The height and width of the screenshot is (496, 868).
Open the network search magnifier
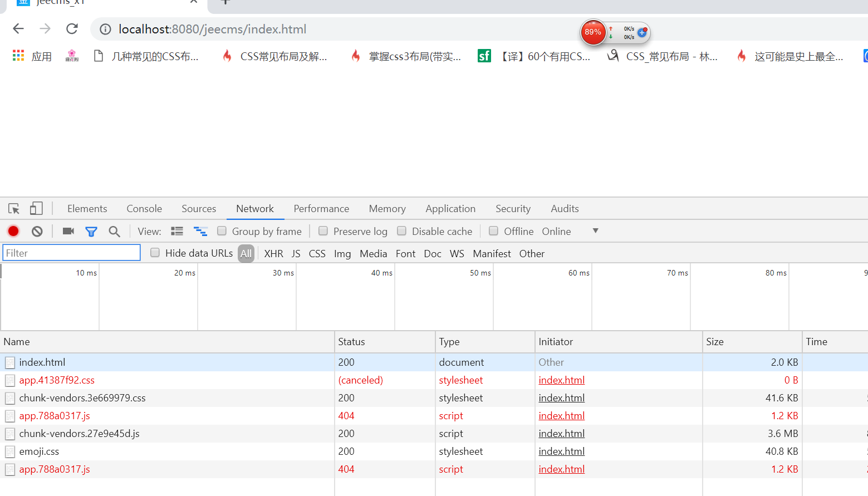point(114,231)
